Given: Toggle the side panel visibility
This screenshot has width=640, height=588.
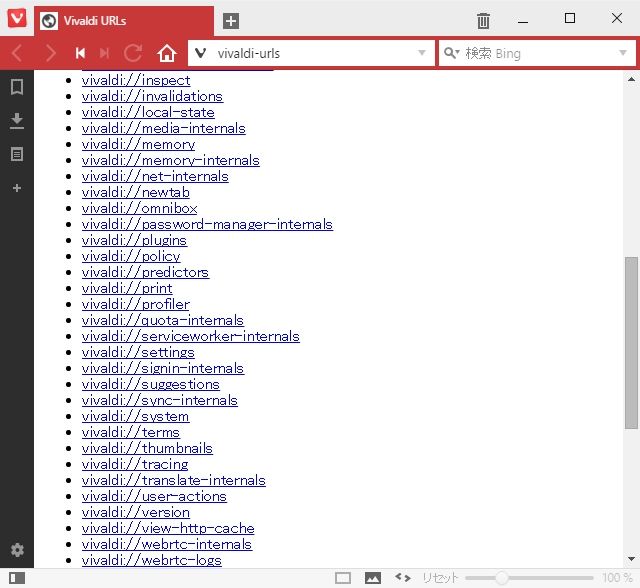Looking at the screenshot, I should [17, 578].
